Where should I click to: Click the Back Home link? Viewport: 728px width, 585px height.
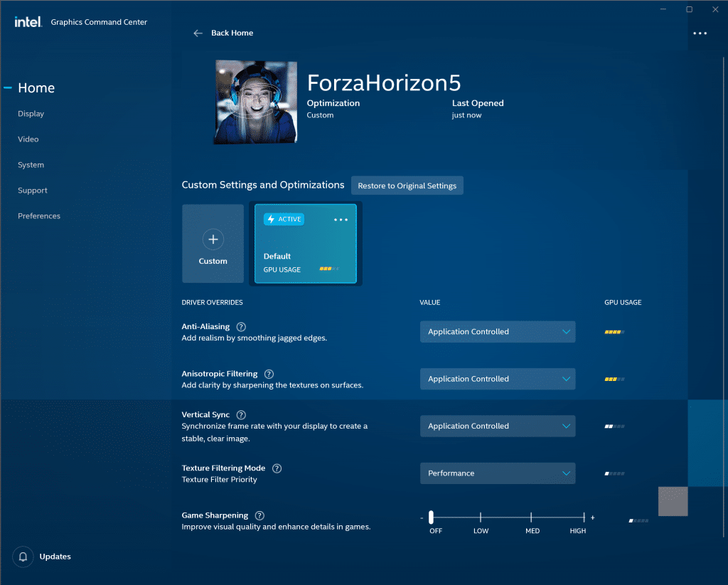tap(232, 33)
